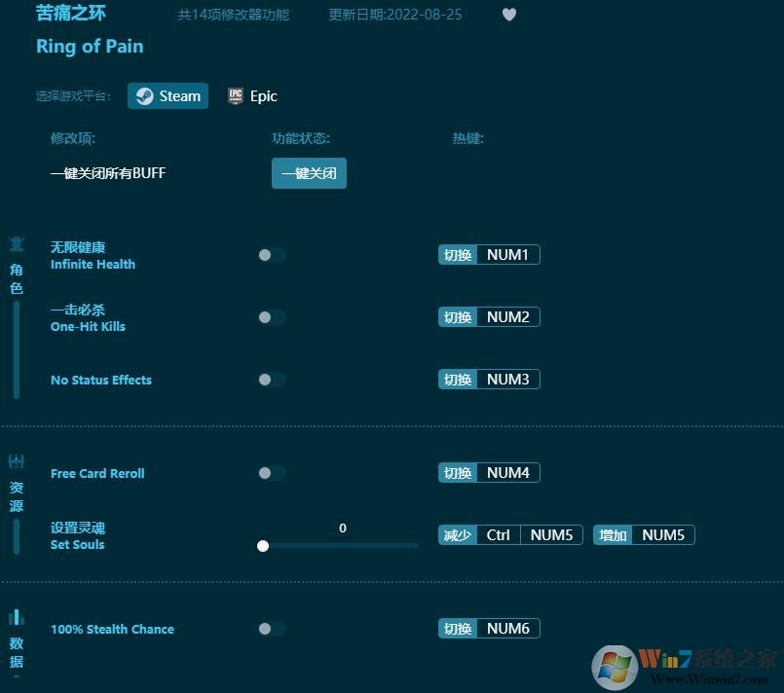784x693 pixels.
Task: Click the Infinite Health label
Action: [93, 265]
